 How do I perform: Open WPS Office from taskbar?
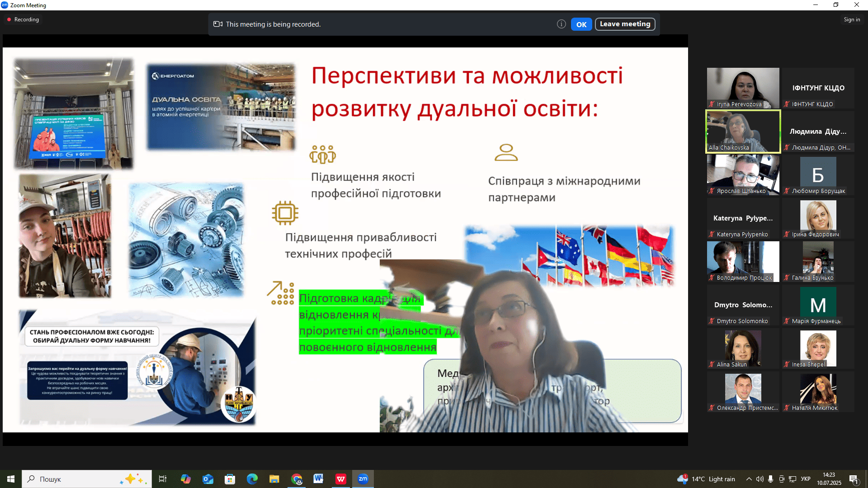(x=341, y=479)
